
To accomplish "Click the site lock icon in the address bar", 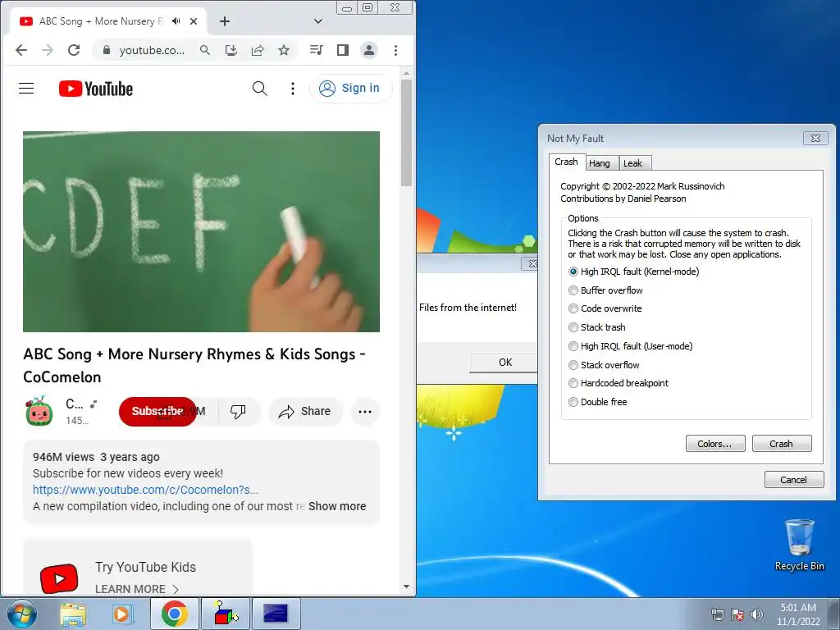I will [x=106, y=50].
